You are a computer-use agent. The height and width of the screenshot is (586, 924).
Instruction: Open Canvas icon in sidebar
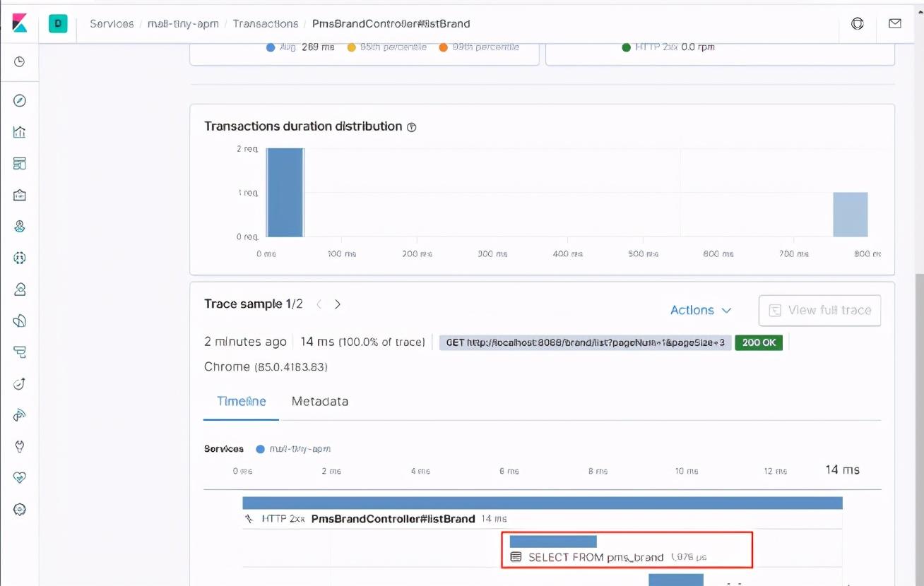click(20, 195)
